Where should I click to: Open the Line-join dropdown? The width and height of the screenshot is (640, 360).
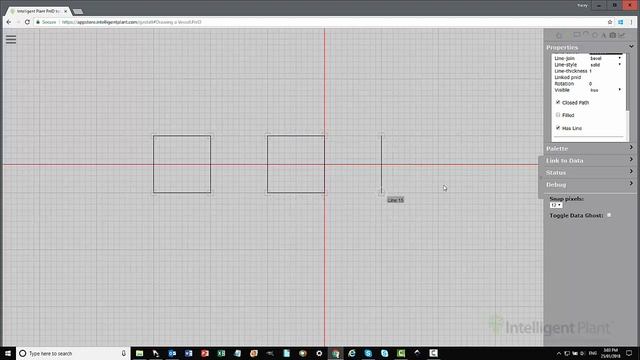[606, 58]
